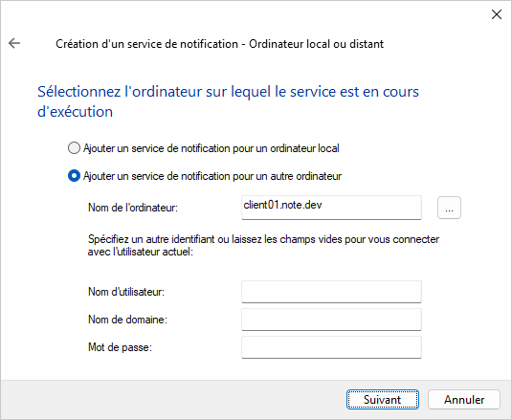Viewport: 512px width, 420px height.
Task: Click the title "Création d'un service de notification"
Action: tap(146, 44)
